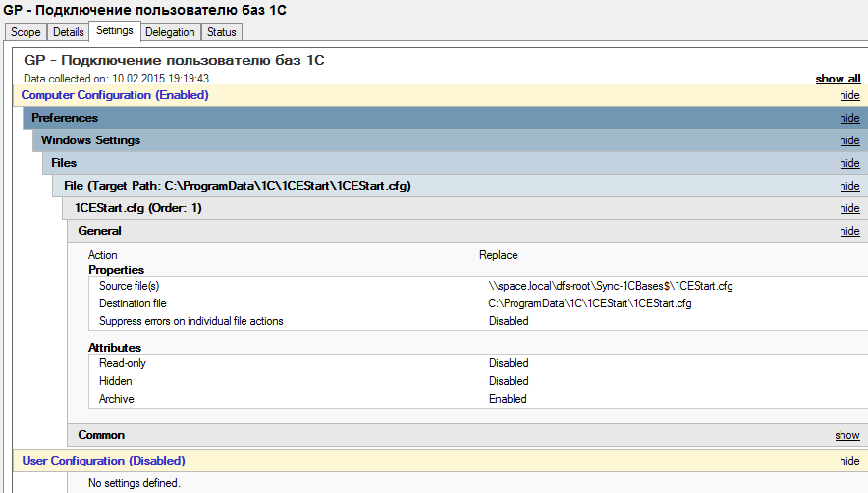Click the Archive attribute label
The image size is (868, 493).
coord(116,399)
